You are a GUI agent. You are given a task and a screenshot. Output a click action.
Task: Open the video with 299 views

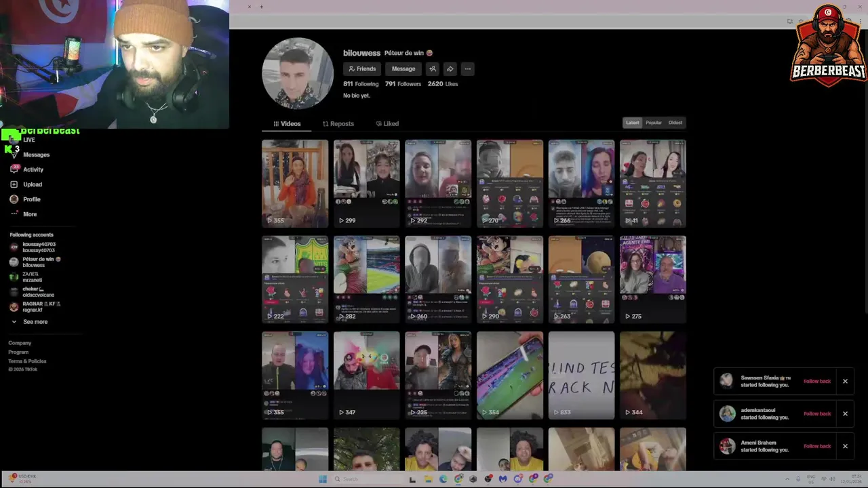(x=367, y=183)
